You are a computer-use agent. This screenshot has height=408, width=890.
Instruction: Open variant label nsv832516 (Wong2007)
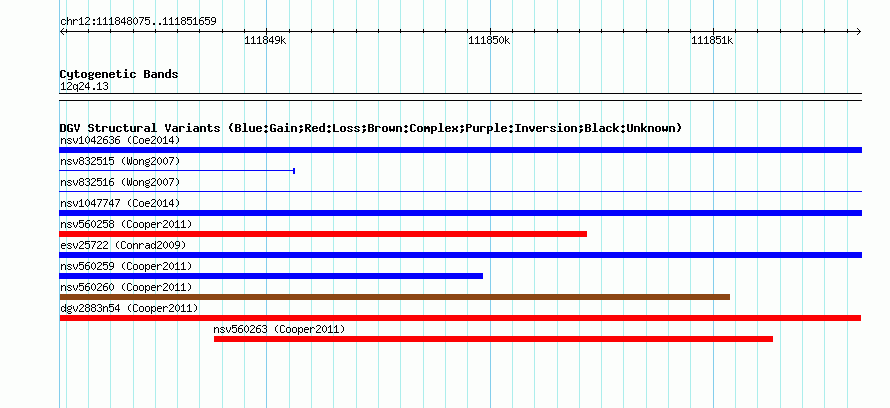pos(120,182)
